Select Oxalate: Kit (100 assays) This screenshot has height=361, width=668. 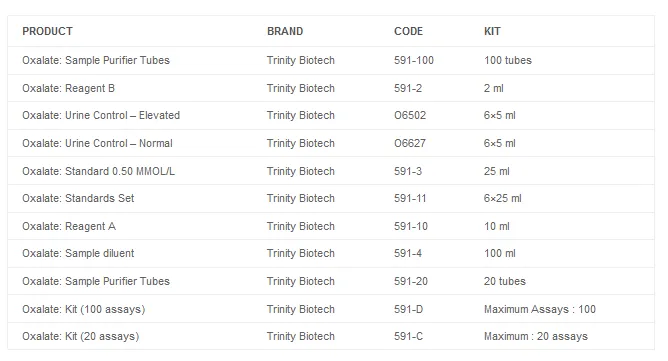pos(84,309)
